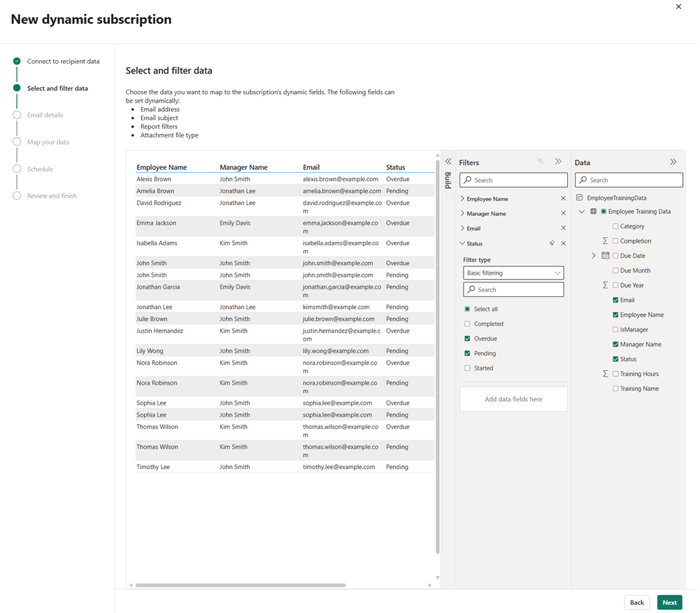Open the Map your data step
The width and height of the screenshot is (700, 613).
tap(48, 142)
